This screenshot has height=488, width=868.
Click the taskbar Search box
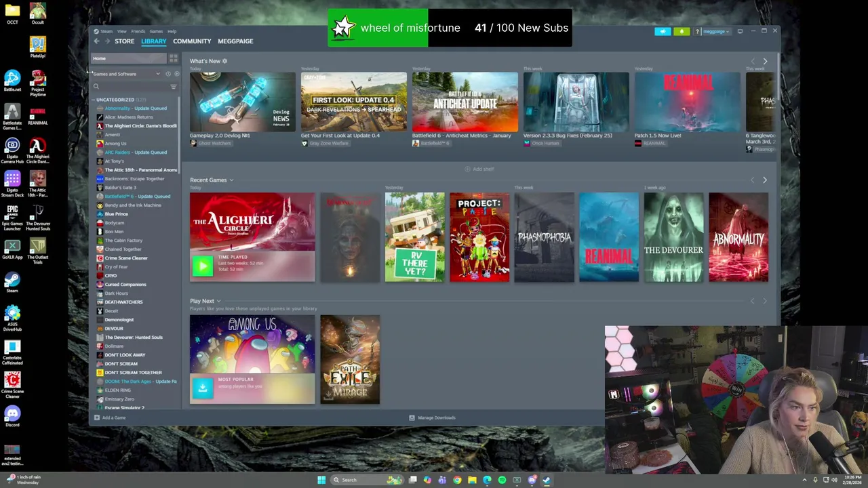tap(367, 480)
